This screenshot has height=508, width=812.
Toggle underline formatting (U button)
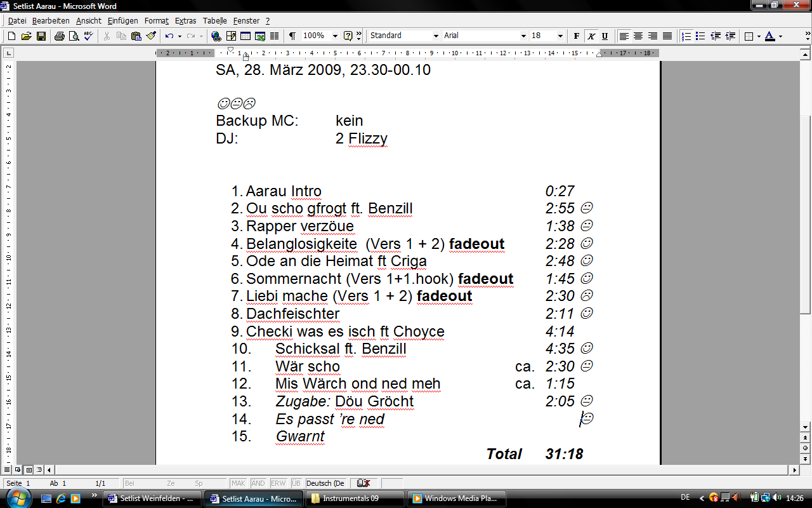click(x=605, y=36)
